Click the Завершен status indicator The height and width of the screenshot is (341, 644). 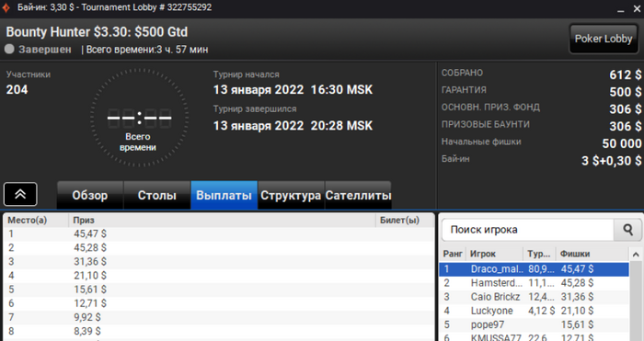pyautogui.click(x=38, y=50)
